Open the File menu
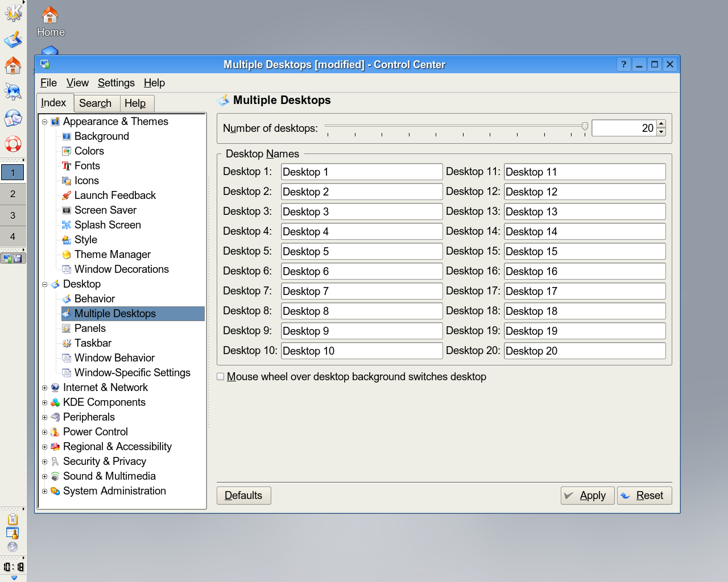This screenshot has width=728, height=582. coord(48,83)
